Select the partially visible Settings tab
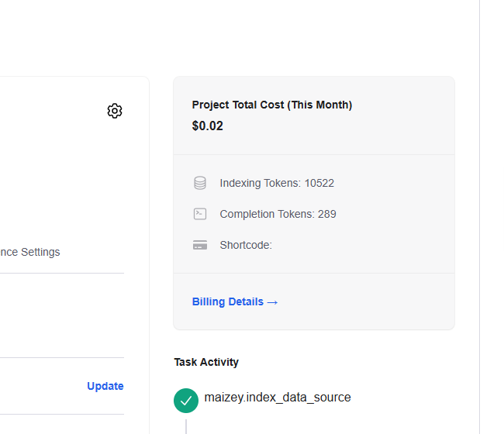 coord(30,252)
